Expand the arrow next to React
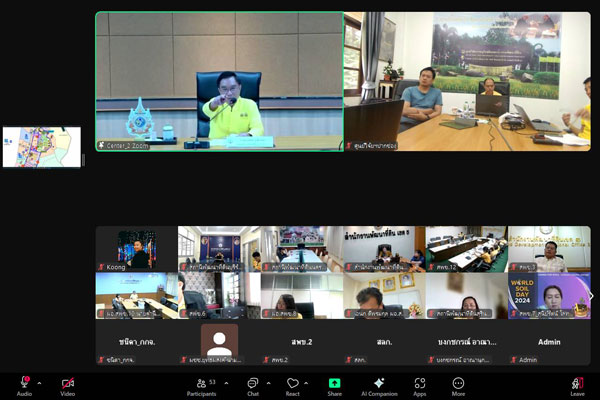600x400 pixels. click(x=309, y=382)
